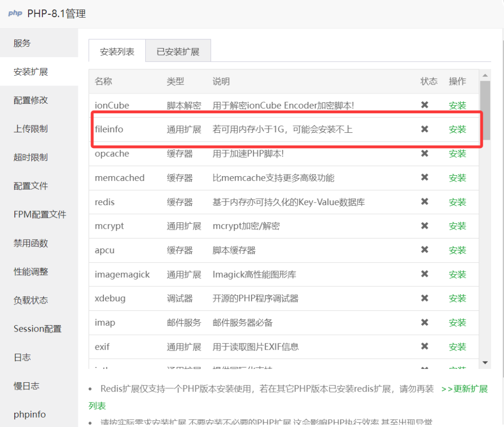Open phpinfo in the sidebar
The image size is (504, 427).
[x=30, y=414]
